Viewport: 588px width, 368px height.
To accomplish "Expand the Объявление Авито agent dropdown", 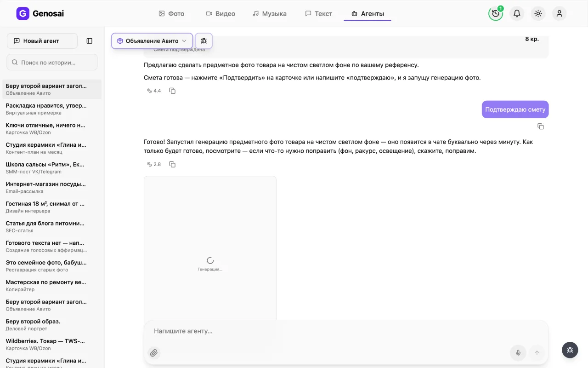I will coord(152,41).
